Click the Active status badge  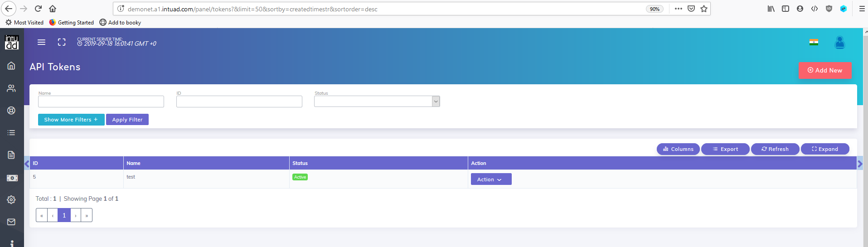(x=300, y=177)
